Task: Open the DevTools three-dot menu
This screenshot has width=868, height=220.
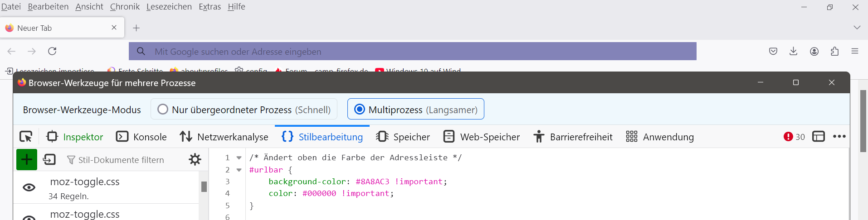Action: [x=839, y=137]
